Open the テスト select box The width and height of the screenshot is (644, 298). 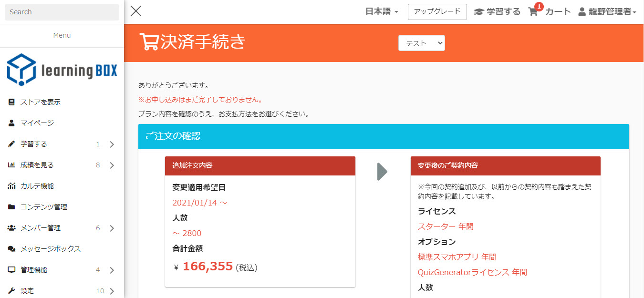click(x=421, y=43)
